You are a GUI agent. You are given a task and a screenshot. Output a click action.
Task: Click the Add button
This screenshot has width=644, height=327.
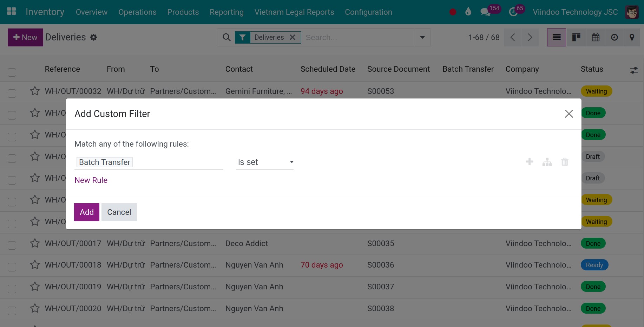[87, 212]
